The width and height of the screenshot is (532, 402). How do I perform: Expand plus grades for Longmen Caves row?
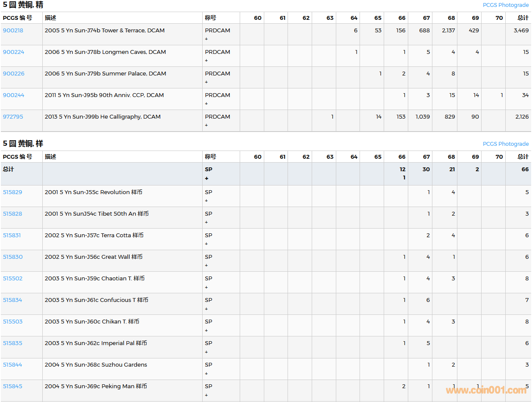point(206,60)
